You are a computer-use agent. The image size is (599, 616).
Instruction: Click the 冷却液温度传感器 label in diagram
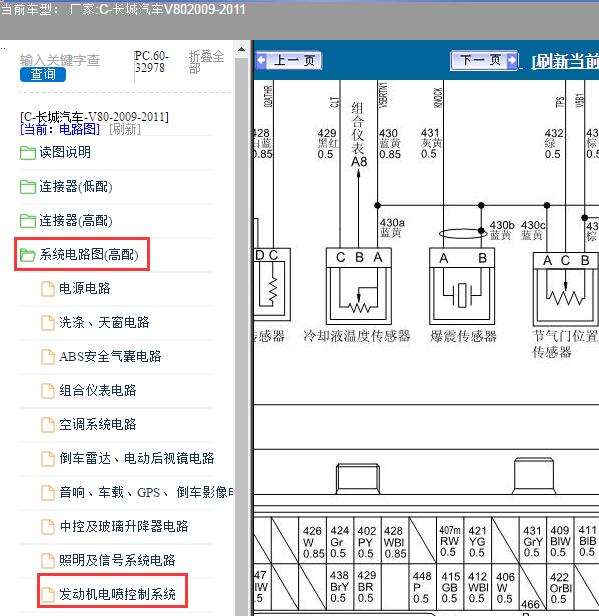[x=357, y=336]
